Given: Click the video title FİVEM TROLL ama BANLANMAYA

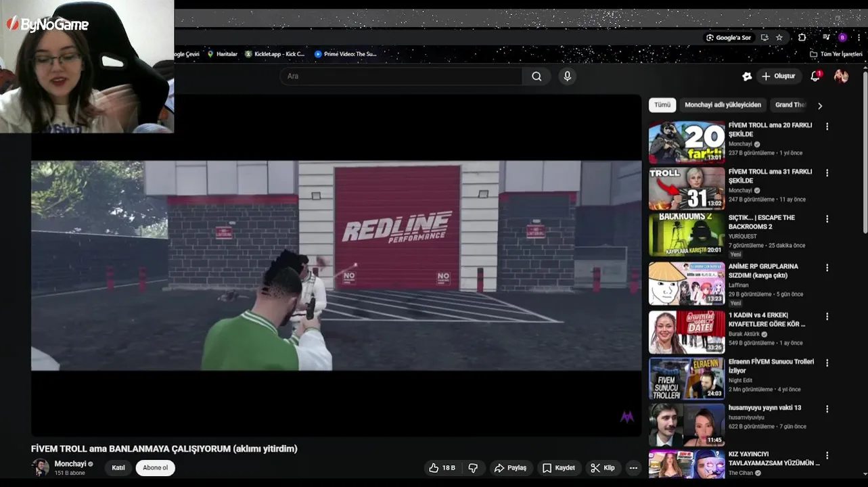Looking at the screenshot, I should [x=164, y=448].
